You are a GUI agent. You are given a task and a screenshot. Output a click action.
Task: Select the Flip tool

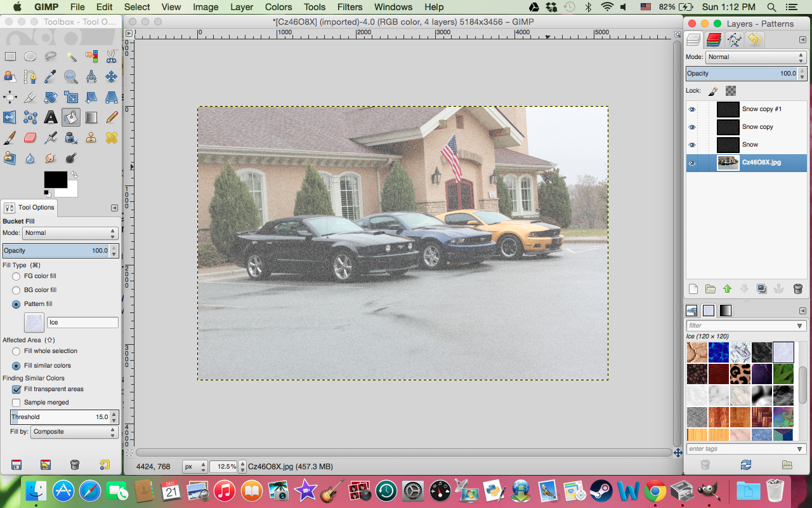(10, 117)
